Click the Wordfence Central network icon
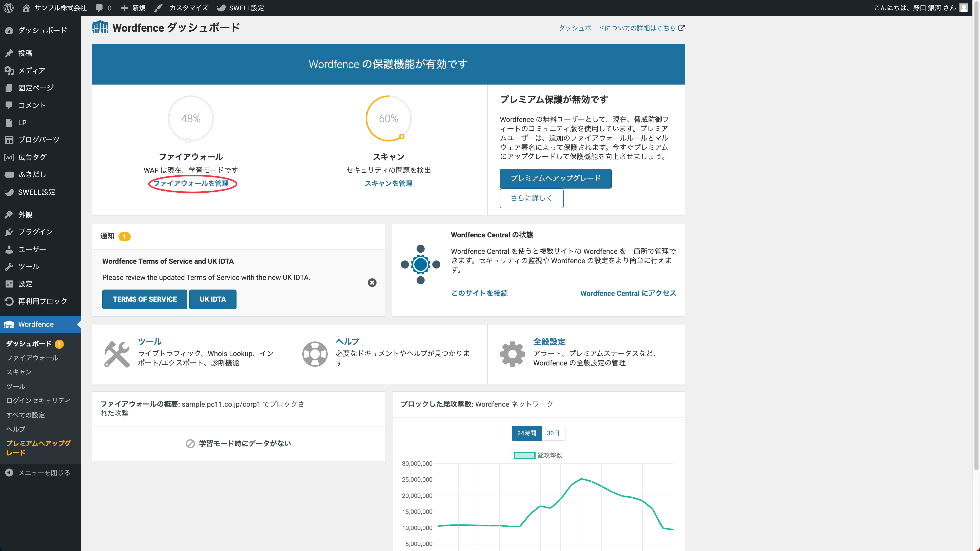Viewport: 980px width, 551px height. (x=420, y=264)
